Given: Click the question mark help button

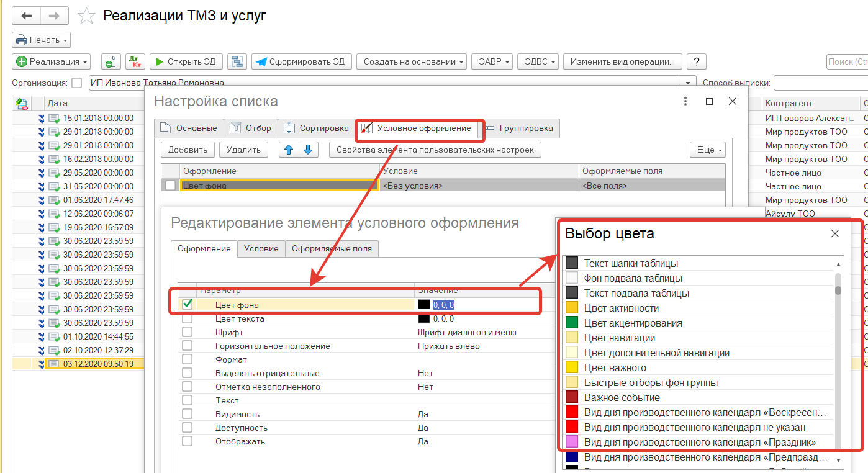Looking at the screenshot, I should click(697, 61).
